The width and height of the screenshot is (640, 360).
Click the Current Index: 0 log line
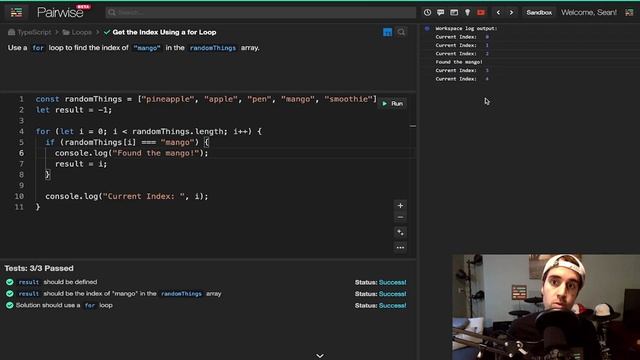(x=462, y=37)
